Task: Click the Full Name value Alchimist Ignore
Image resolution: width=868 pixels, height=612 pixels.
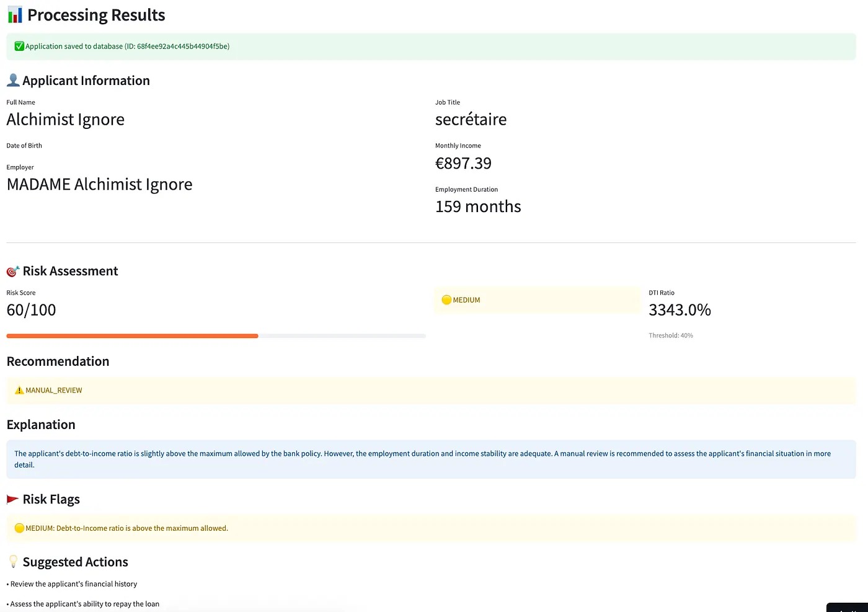Action: pyautogui.click(x=66, y=120)
